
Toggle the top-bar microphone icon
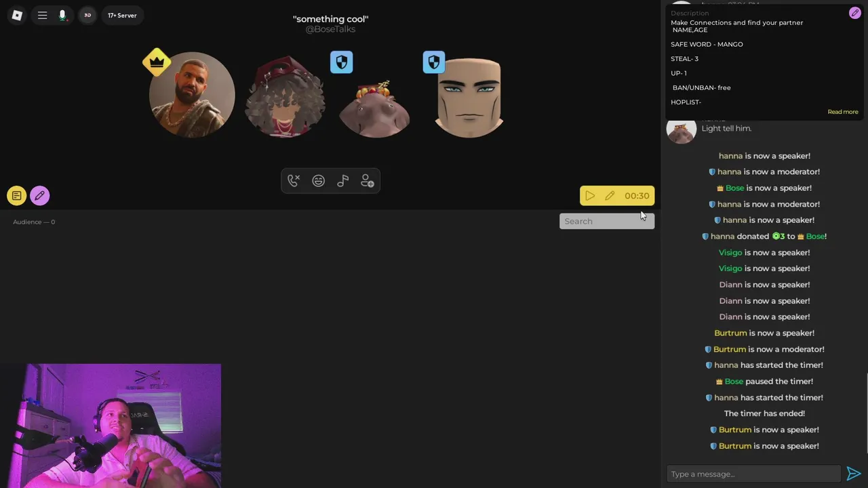pyautogui.click(x=62, y=15)
